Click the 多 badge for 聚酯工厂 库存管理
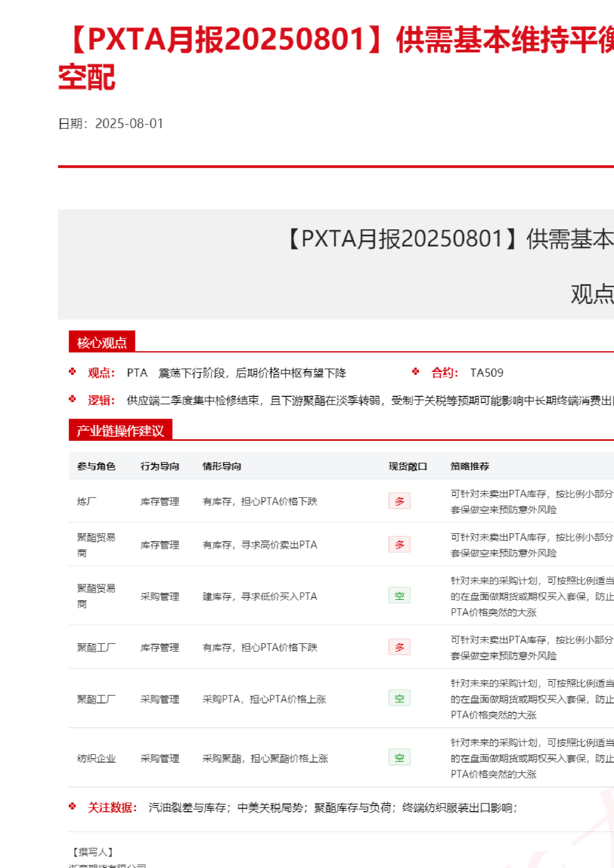The height and width of the screenshot is (868, 614). pos(399,647)
